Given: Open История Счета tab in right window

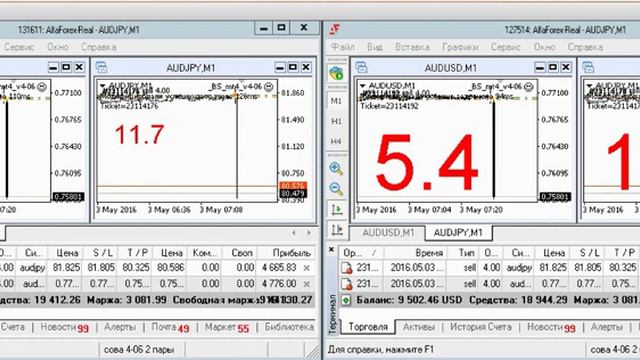Looking at the screenshot, I should (x=480, y=327).
